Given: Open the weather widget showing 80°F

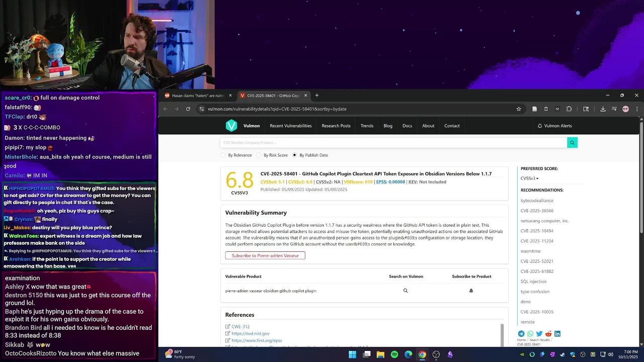Looking at the screenshot, I should tap(180, 354).
